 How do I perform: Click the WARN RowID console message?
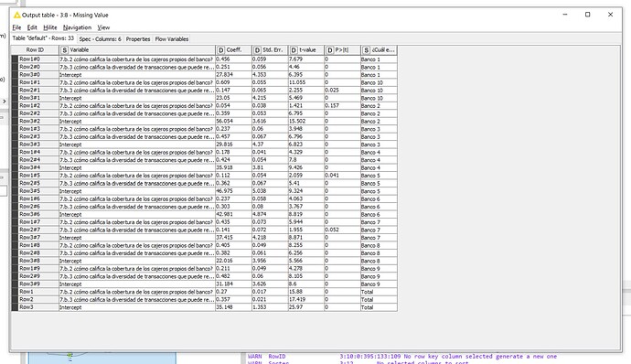[x=402, y=357]
